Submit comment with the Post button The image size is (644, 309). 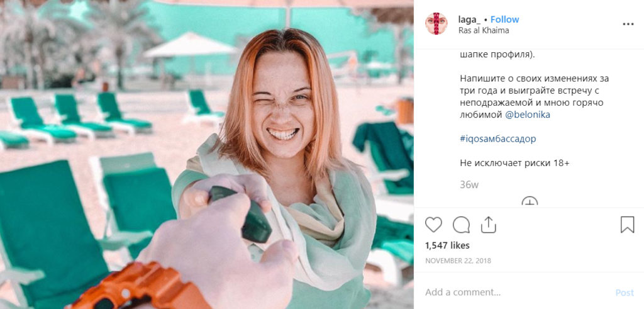(x=625, y=293)
